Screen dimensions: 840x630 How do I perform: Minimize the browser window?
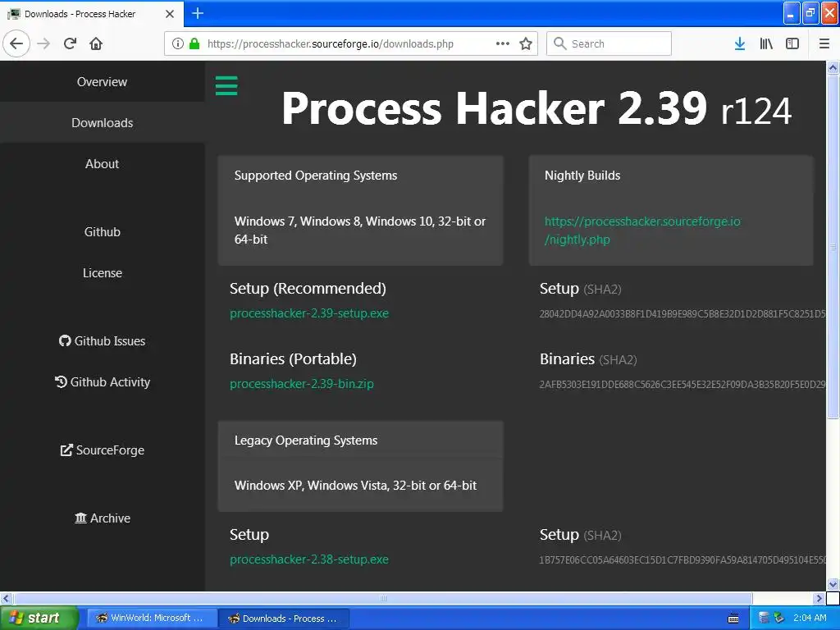coord(792,13)
